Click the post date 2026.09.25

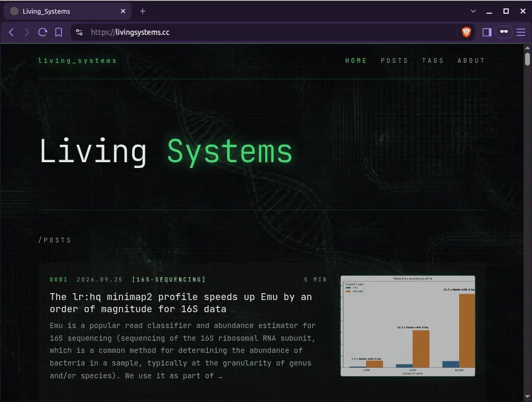[99, 279]
